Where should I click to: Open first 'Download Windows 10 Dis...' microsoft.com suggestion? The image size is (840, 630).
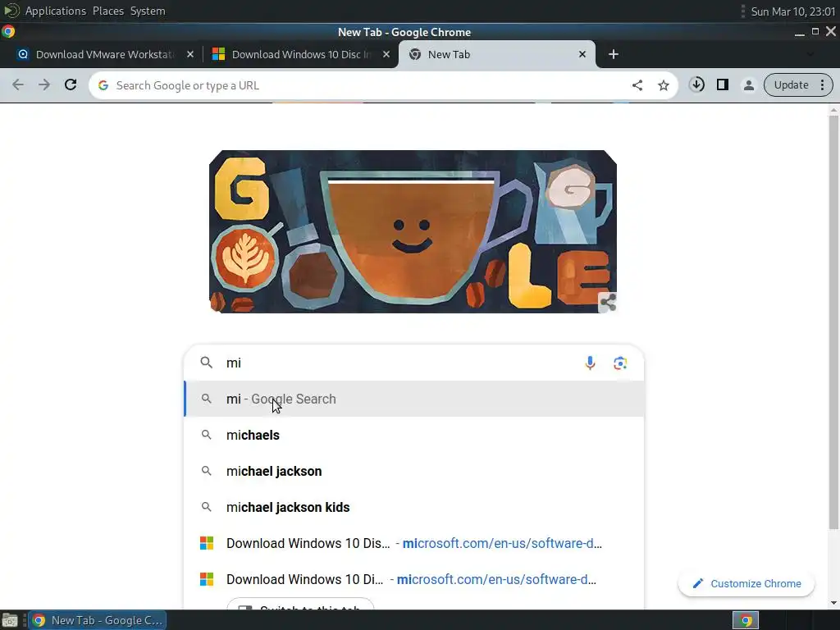tap(414, 543)
